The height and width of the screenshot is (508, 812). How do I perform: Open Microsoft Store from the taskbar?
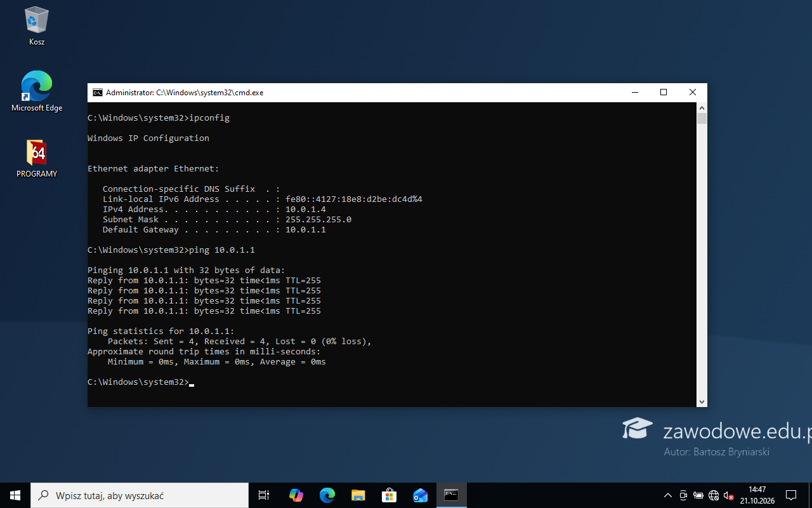[389, 495]
